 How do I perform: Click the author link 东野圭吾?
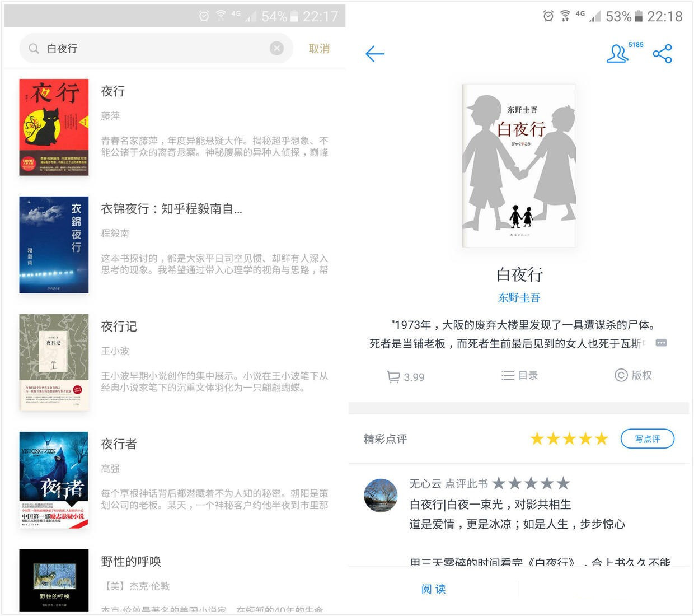tap(519, 298)
